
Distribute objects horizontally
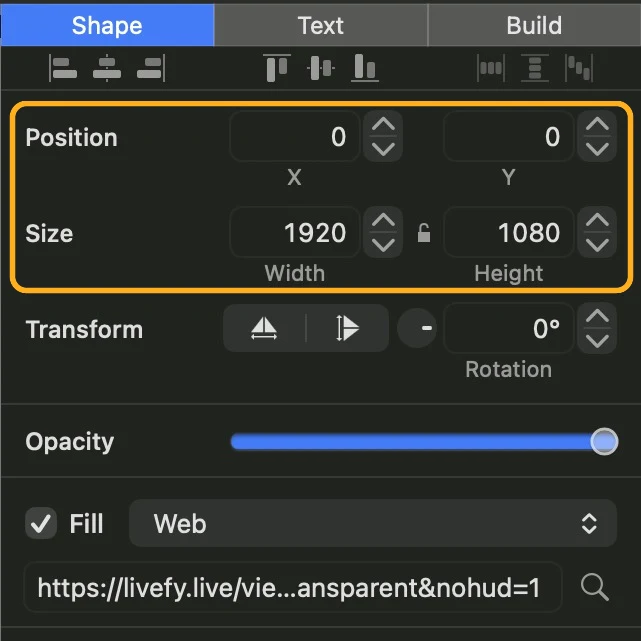pyautogui.click(x=491, y=68)
